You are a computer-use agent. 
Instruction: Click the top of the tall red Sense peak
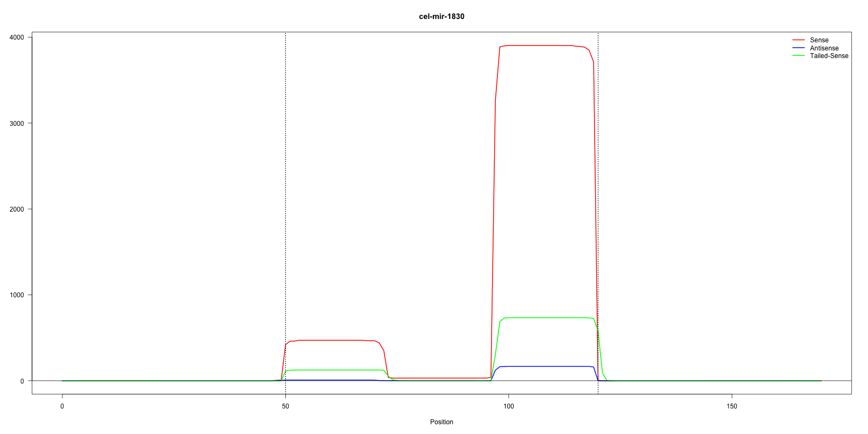[x=542, y=46]
